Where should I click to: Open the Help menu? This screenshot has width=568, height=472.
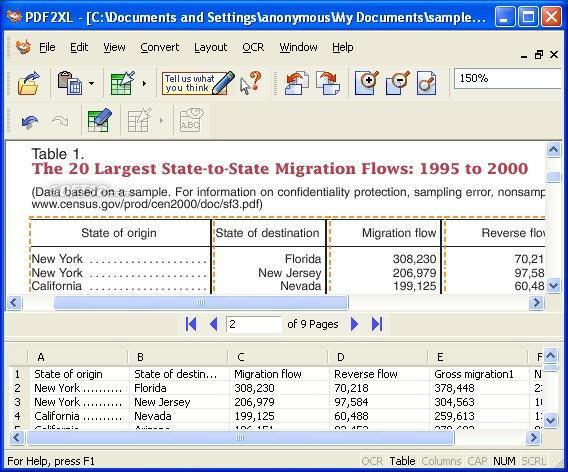[343, 47]
